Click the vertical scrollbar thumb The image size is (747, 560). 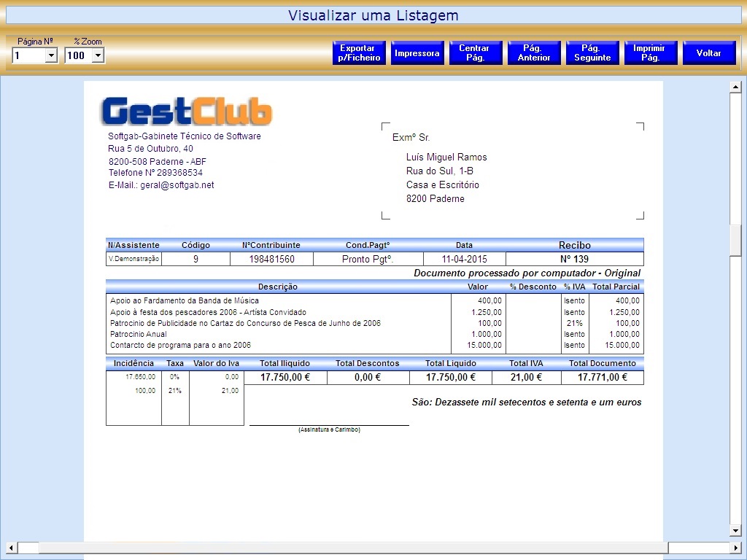pos(735,241)
